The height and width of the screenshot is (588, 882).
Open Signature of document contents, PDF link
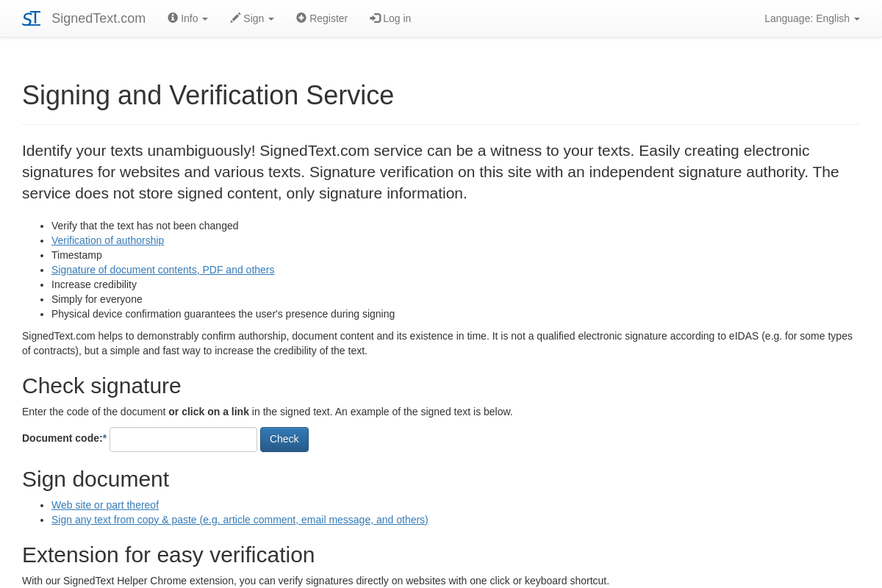tap(162, 270)
